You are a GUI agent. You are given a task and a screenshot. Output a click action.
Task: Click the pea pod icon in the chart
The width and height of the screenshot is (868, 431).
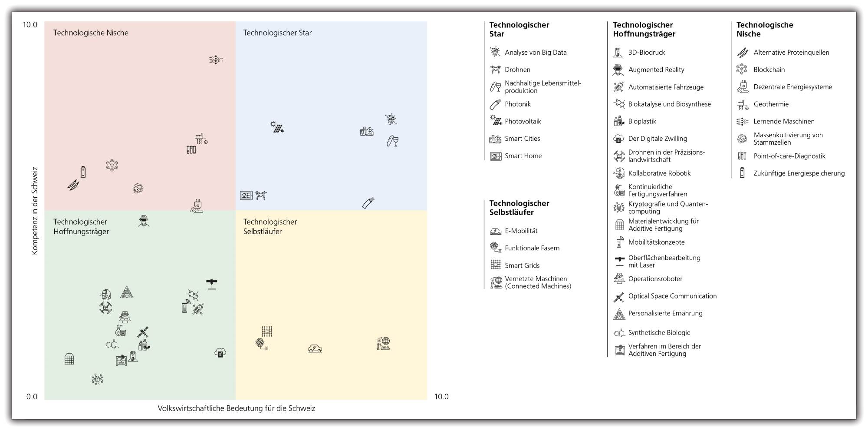tap(73, 185)
